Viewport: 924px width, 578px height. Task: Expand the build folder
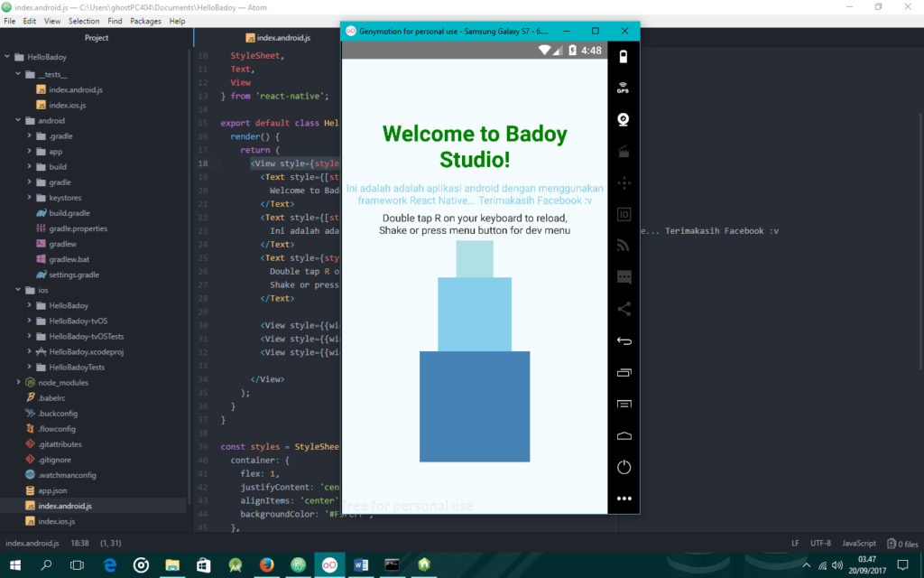(29, 166)
